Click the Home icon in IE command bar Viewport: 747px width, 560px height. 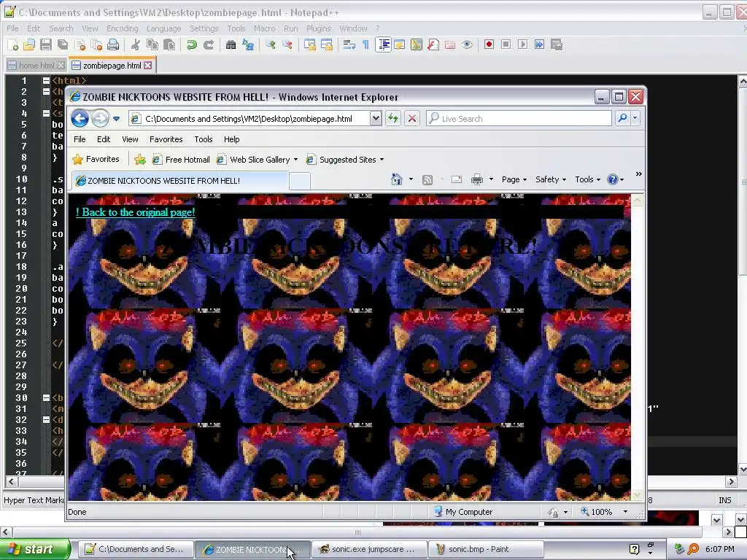coord(396,179)
